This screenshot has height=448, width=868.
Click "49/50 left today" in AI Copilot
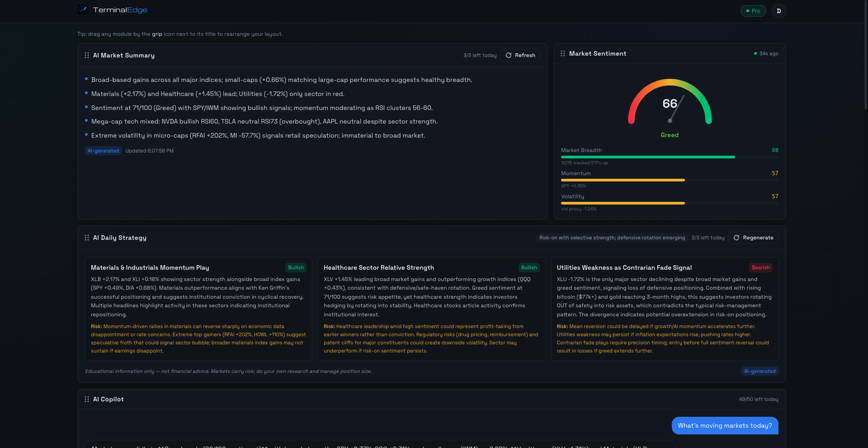click(759, 399)
